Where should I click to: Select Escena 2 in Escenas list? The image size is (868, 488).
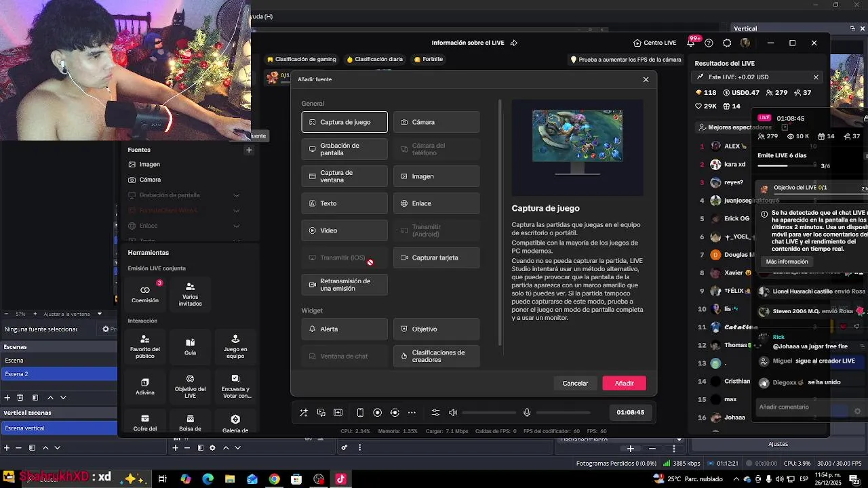pyautogui.click(x=58, y=374)
